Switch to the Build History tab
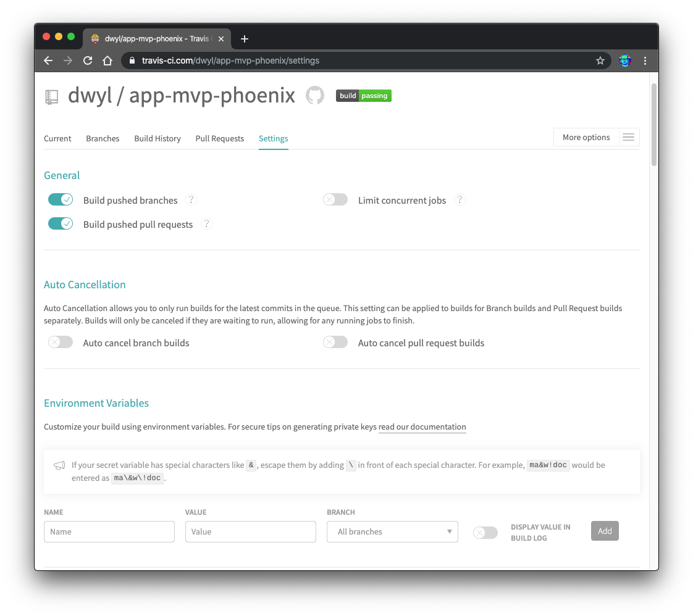693x616 pixels. pyautogui.click(x=157, y=138)
